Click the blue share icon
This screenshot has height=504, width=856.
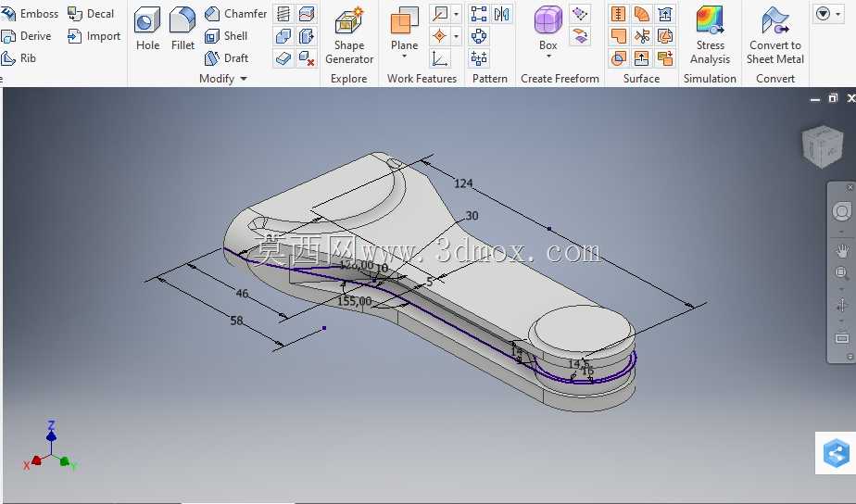click(837, 453)
